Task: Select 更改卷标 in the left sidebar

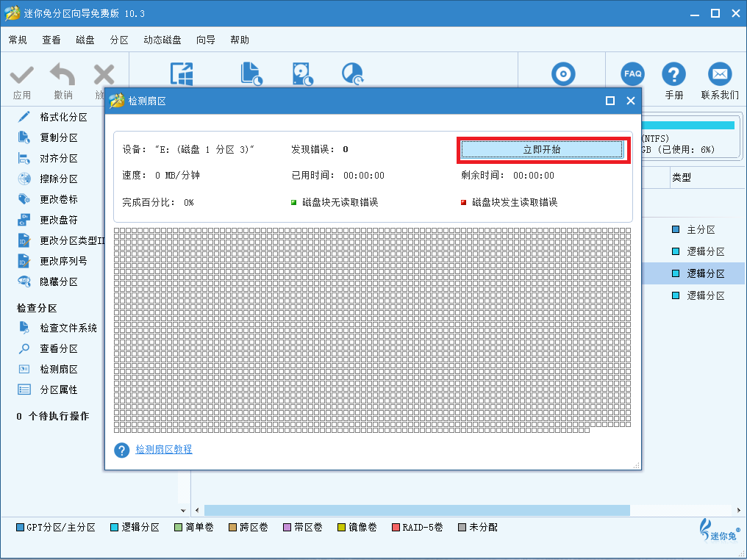Action: [48, 199]
